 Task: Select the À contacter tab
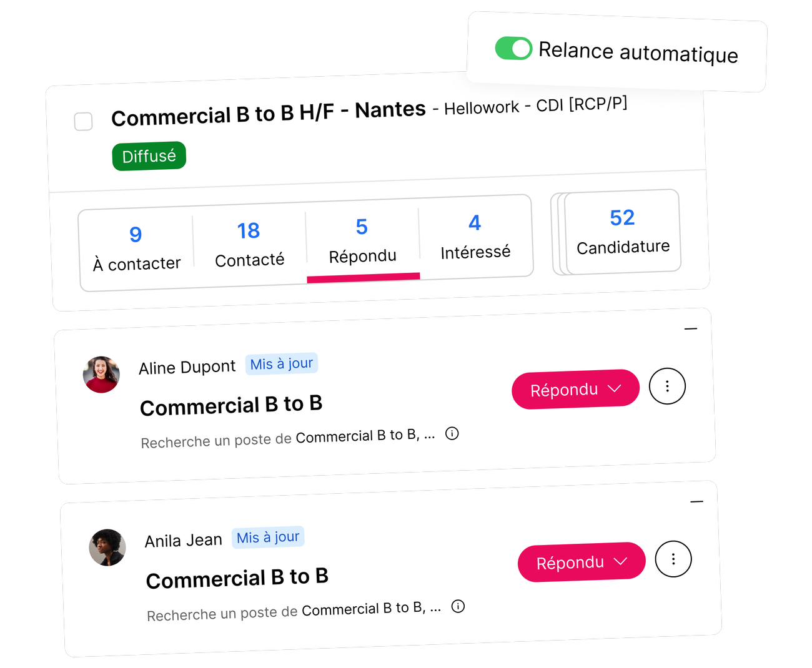click(x=136, y=249)
